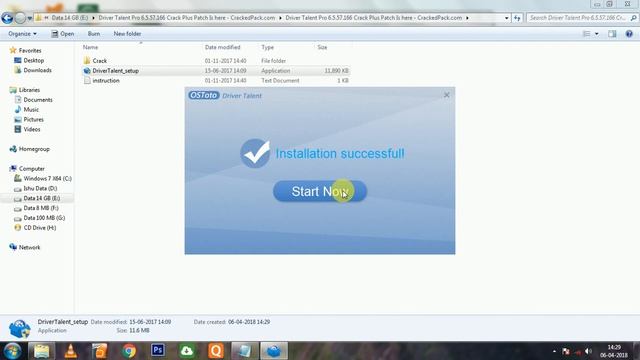Sort by the Size column header

(x=322, y=47)
